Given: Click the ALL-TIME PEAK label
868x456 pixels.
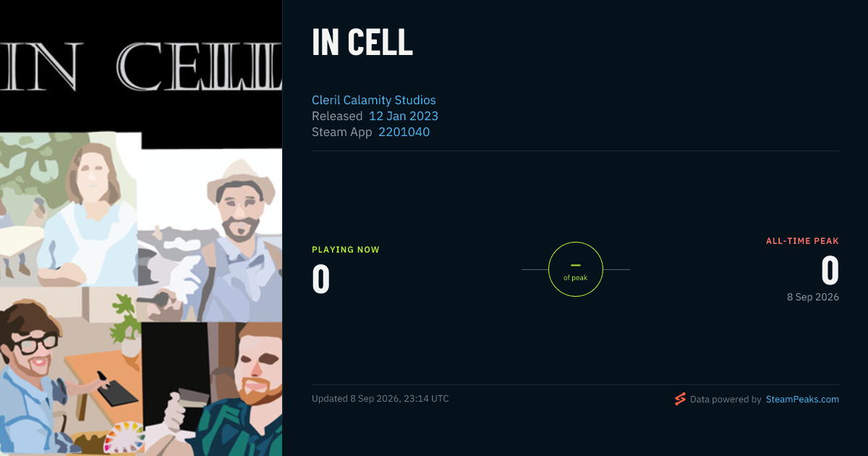Looking at the screenshot, I should coord(802,241).
